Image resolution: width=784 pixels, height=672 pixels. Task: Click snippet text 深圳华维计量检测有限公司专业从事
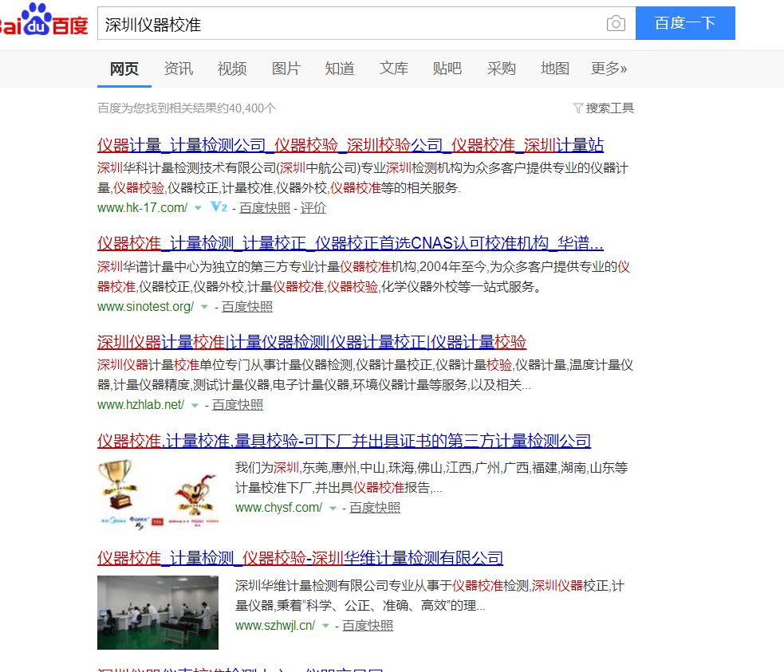[x=344, y=586]
